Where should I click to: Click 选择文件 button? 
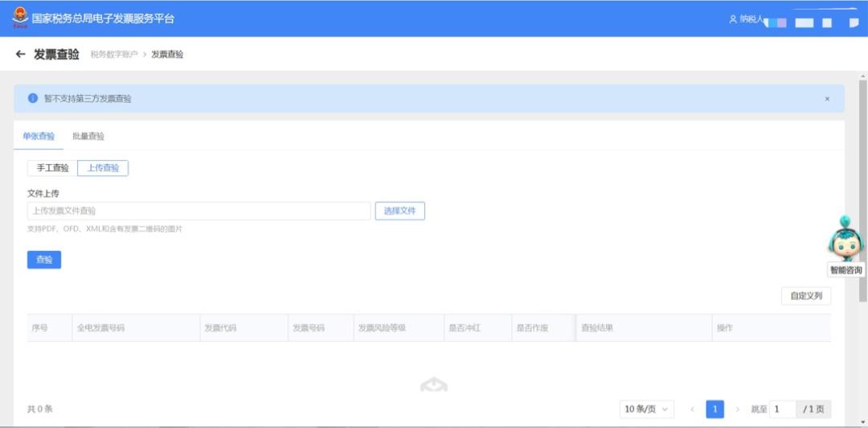pos(399,211)
